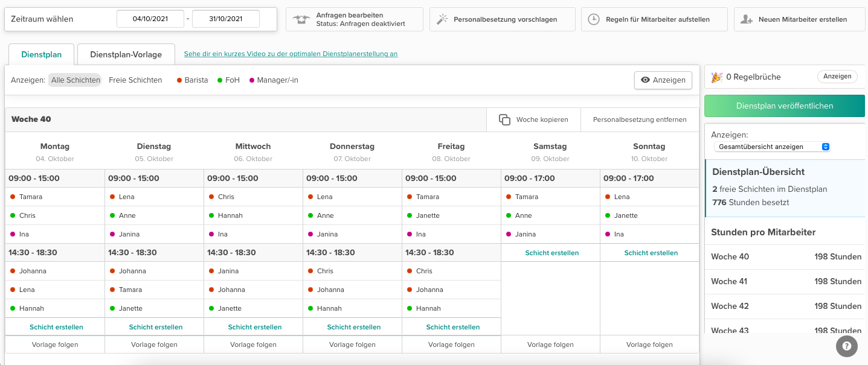Click the Regeln für Mitarbeiter aufstellen button

point(654,19)
